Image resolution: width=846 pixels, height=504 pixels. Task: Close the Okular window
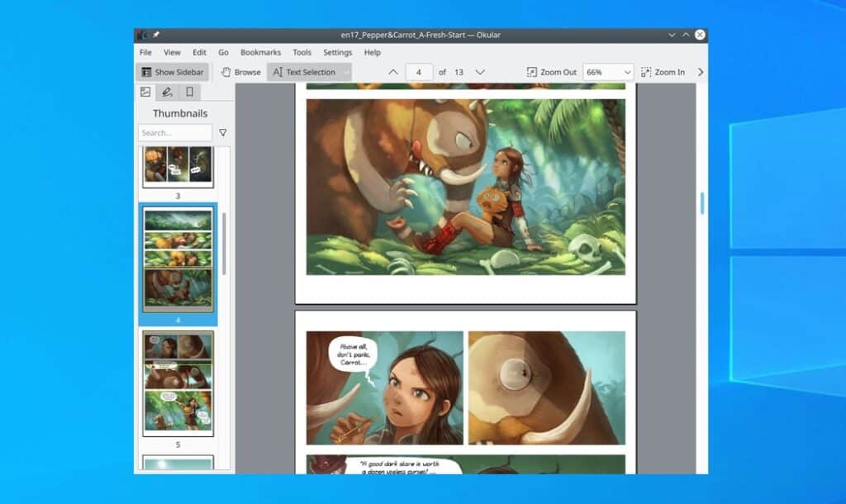click(x=700, y=35)
